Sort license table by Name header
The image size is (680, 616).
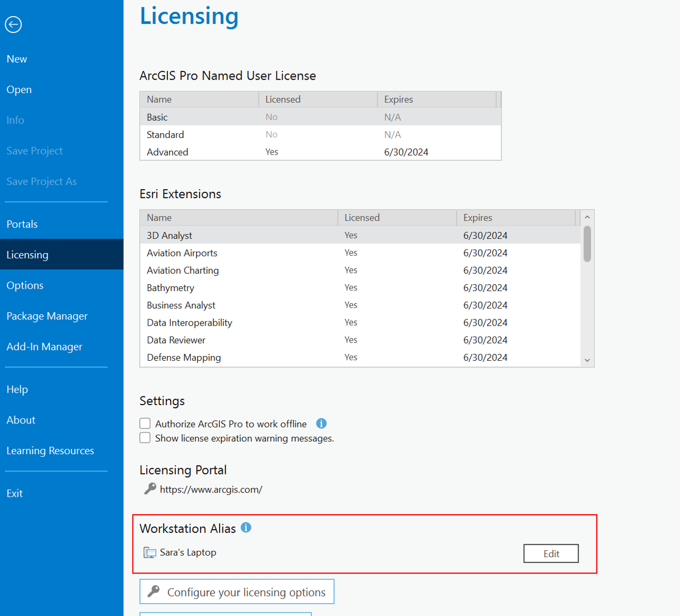pos(199,99)
